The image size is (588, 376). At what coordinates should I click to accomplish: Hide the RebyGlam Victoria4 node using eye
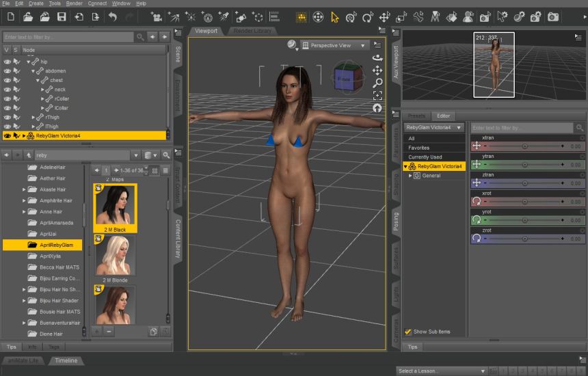(8, 135)
